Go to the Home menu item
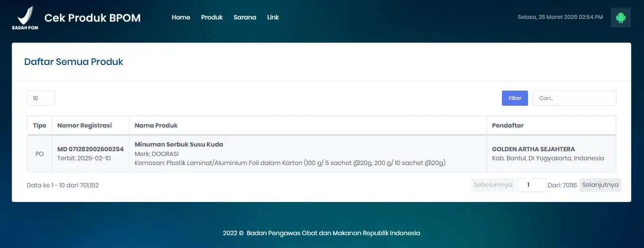644x248 pixels. pyautogui.click(x=181, y=18)
